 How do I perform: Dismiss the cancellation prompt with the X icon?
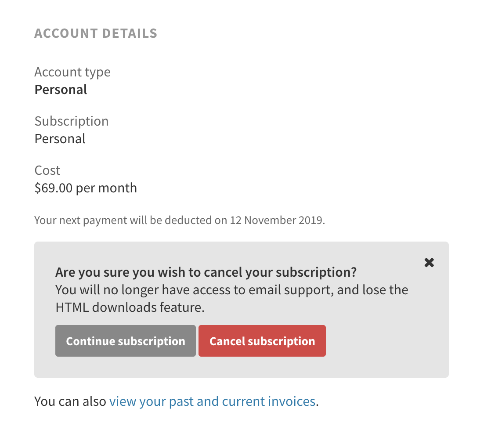pos(429,263)
